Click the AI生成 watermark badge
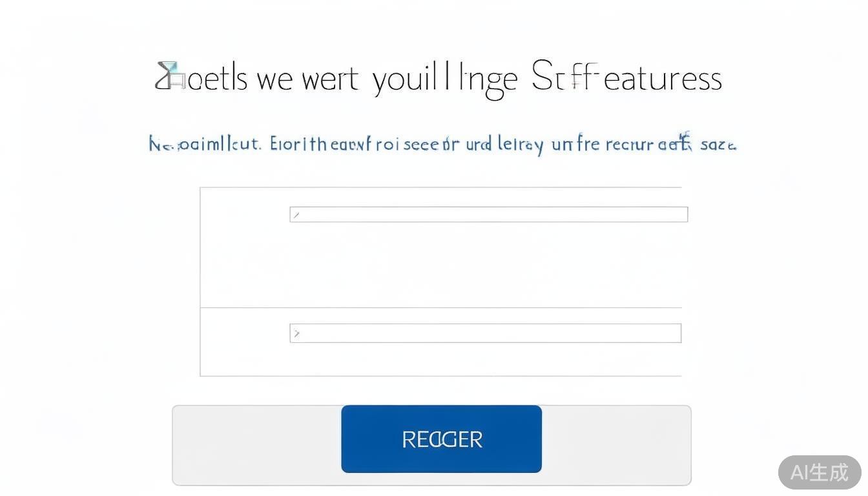868x496 pixels. (819, 472)
